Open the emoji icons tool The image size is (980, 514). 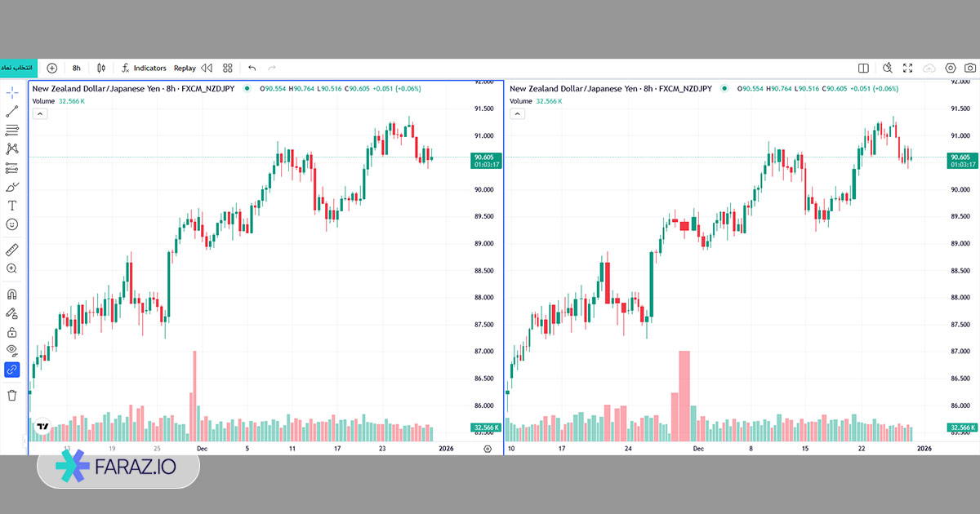pos(12,224)
